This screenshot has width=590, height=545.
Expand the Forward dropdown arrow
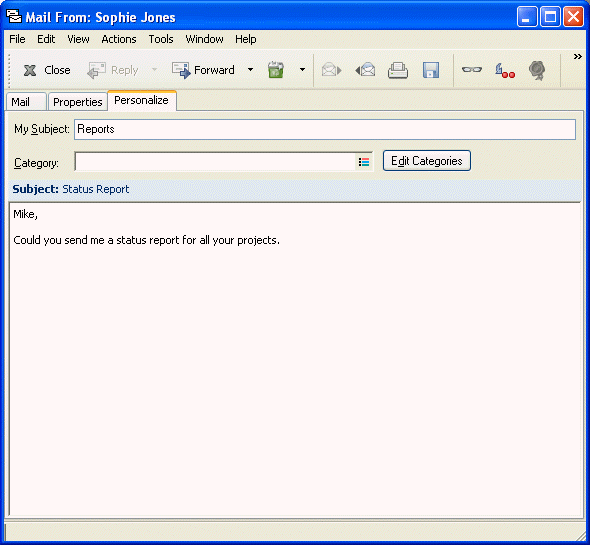[251, 70]
